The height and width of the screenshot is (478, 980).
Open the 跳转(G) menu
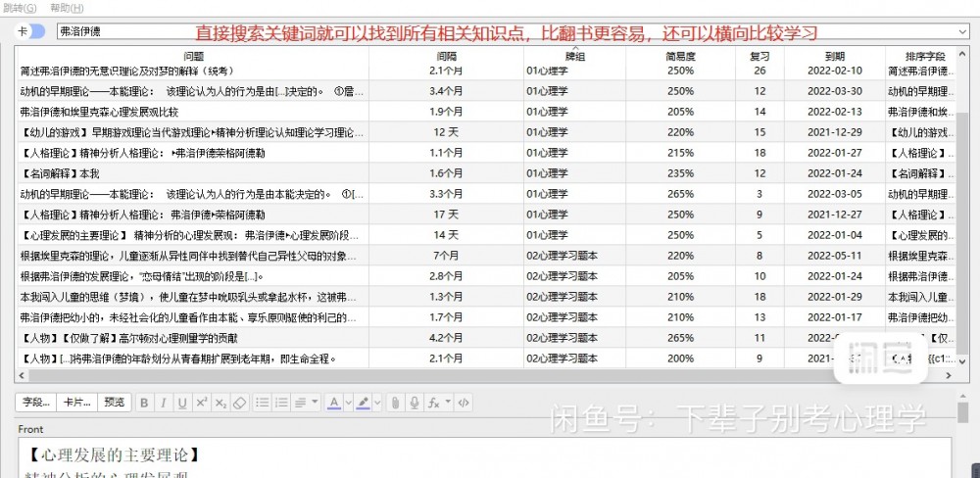20,8
